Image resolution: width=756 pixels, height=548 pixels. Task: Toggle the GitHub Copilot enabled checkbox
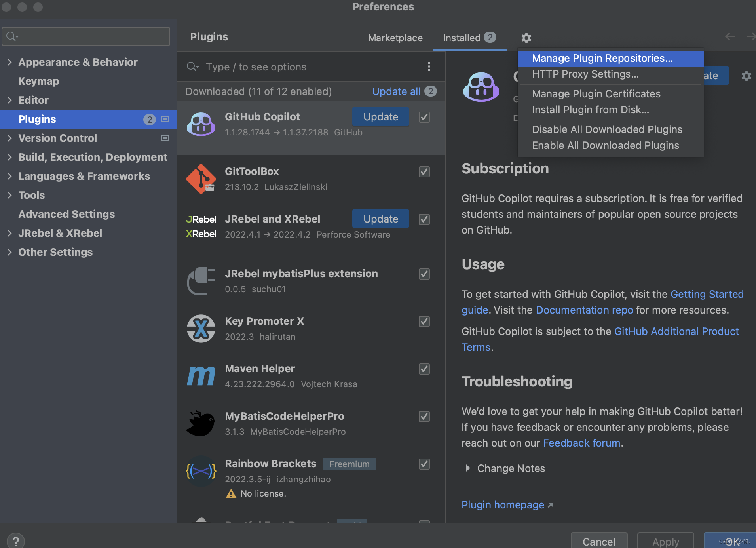(424, 117)
